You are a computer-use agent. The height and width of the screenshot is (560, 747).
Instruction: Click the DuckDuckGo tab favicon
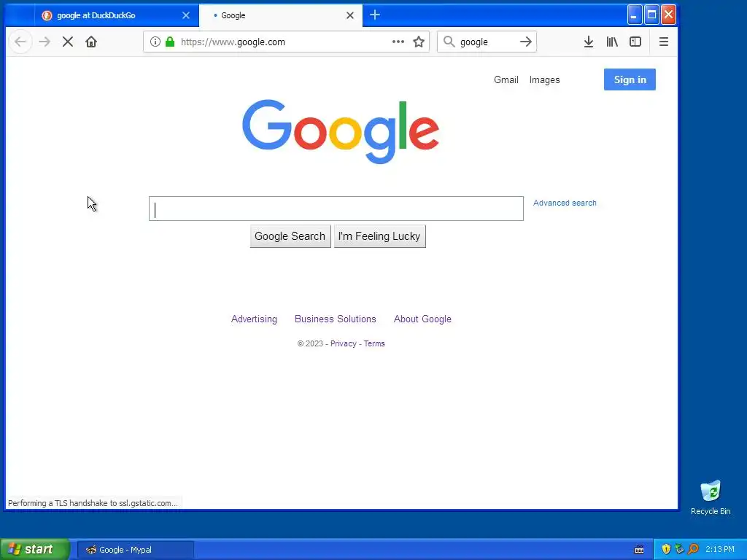pyautogui.click(x=47, y=15)
